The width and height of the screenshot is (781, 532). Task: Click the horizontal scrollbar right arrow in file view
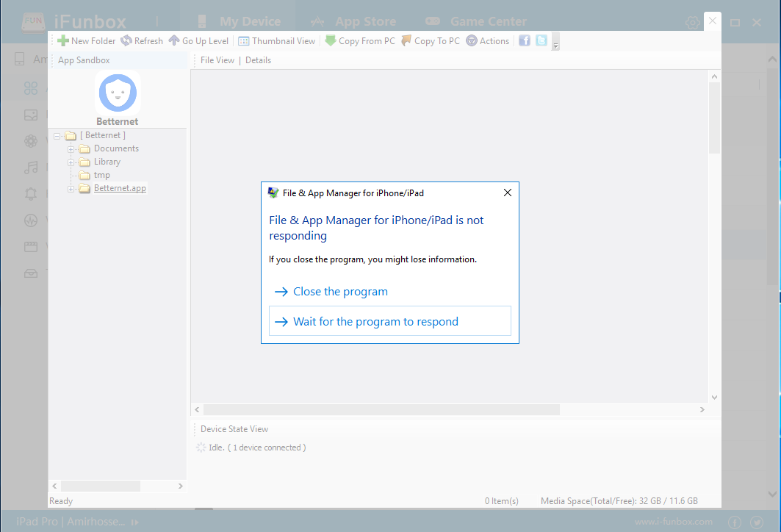702,409
